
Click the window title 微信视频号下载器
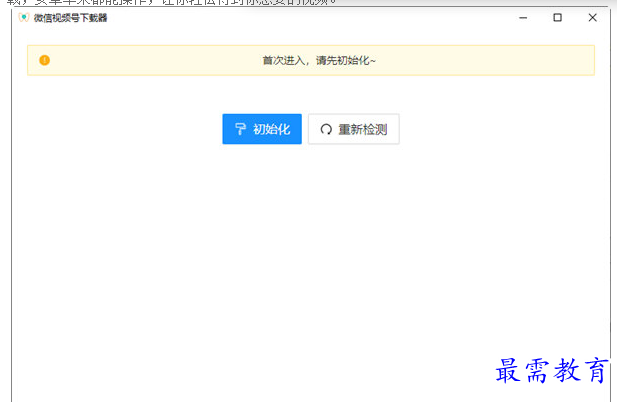coord(70,18)
